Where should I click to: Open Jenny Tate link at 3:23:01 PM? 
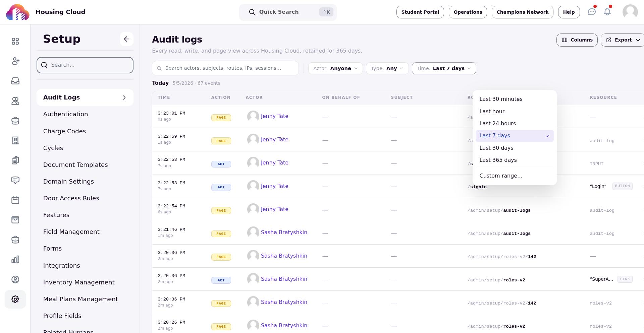274,116
